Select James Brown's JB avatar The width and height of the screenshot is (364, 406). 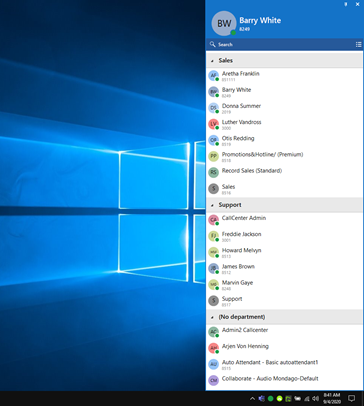[x=213, y=268]
